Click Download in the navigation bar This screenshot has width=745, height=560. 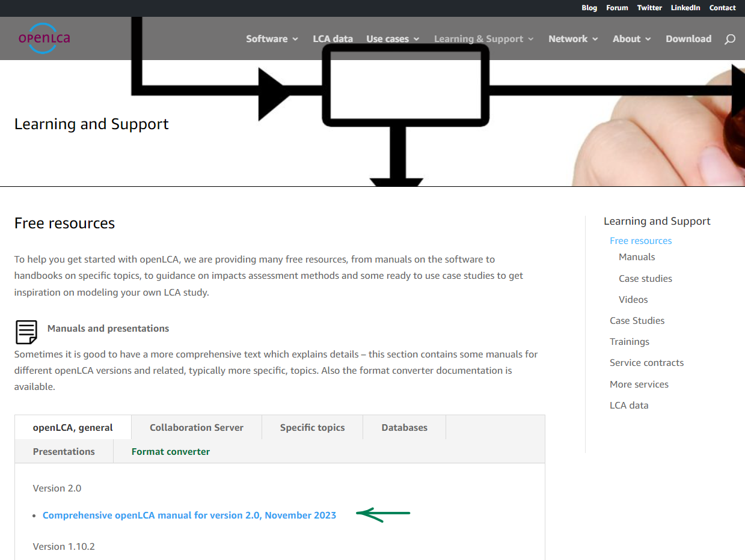click(688, 39)
